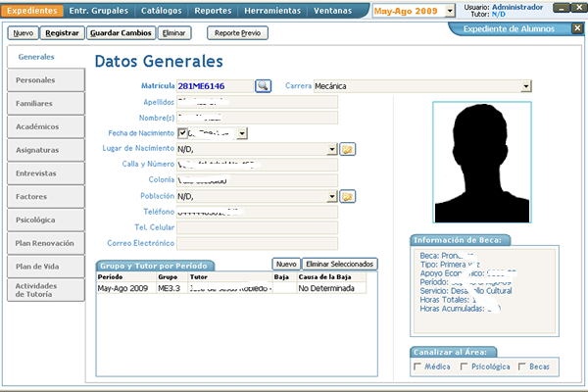
Task: Click the edit icon next to Lugar de Nacimiento
Action: (347, 149)
